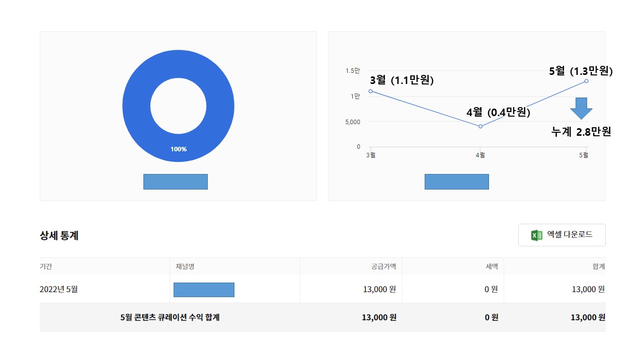Click the 4월 data point on the line chart

pyautogui.click(x=480, y=126)
